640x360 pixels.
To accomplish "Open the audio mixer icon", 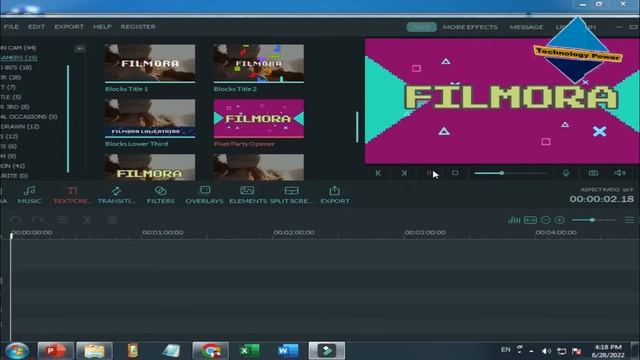I will pos(514,220).
